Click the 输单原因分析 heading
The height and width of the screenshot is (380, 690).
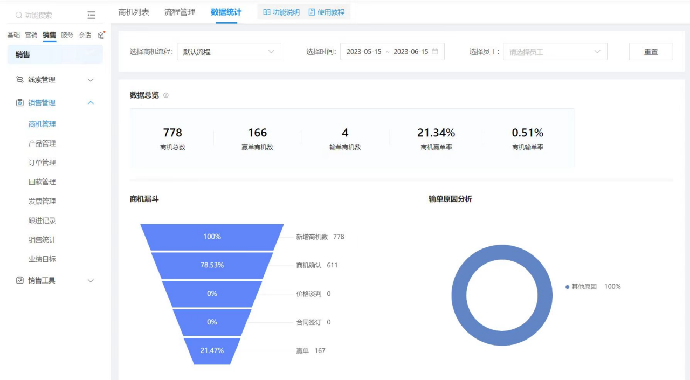tap(450, 199)
